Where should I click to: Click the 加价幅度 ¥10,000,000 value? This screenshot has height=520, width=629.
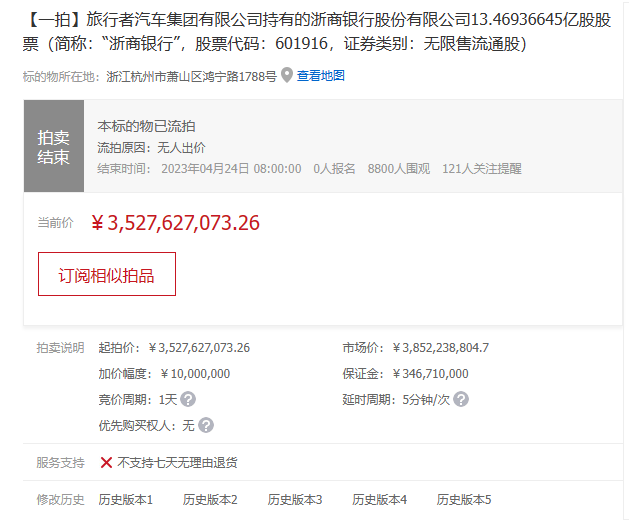pos(195,374)
